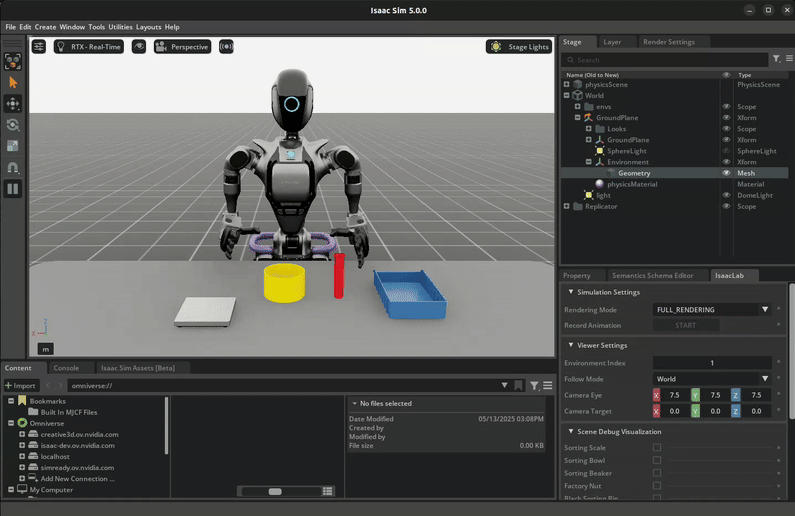This screenshot has height=516, width=795.
Task: Collapse the Simulation Settings section
Action: point(571,292)
